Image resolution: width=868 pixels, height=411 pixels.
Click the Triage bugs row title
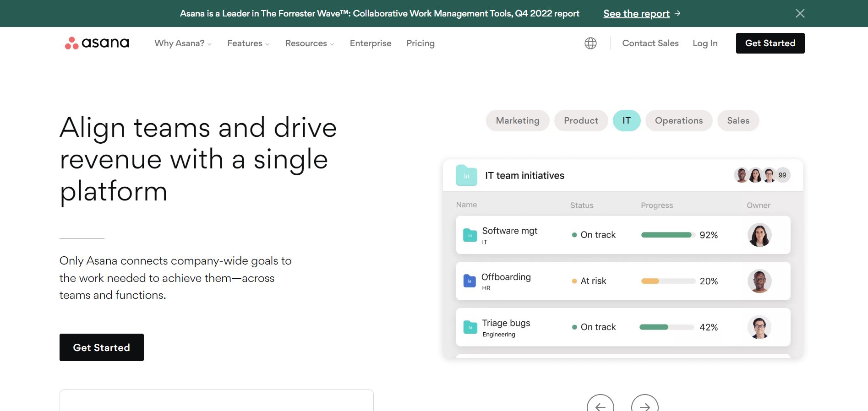[506, 323]
